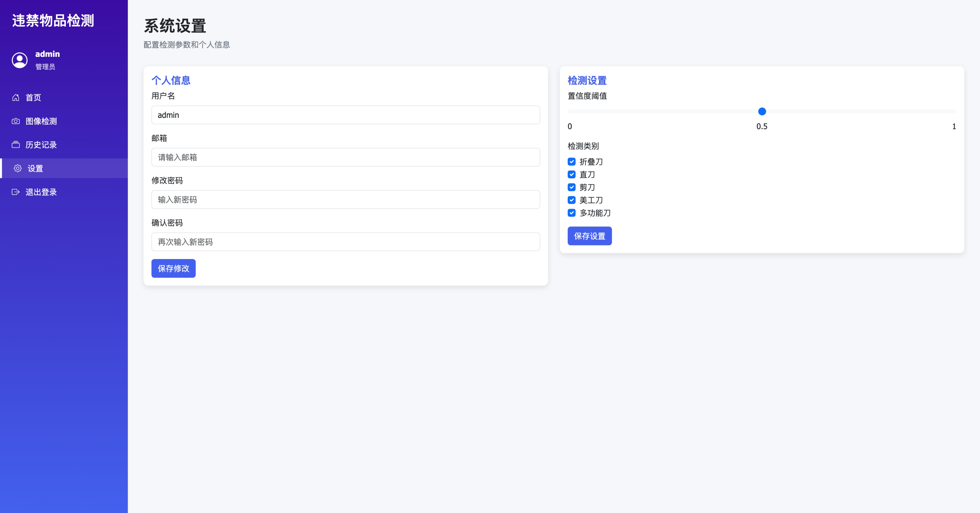The height and width of the screenshot is (513, 980).
Task: Focus the 邮箱 email input field
Action: (x=346, y=157)
